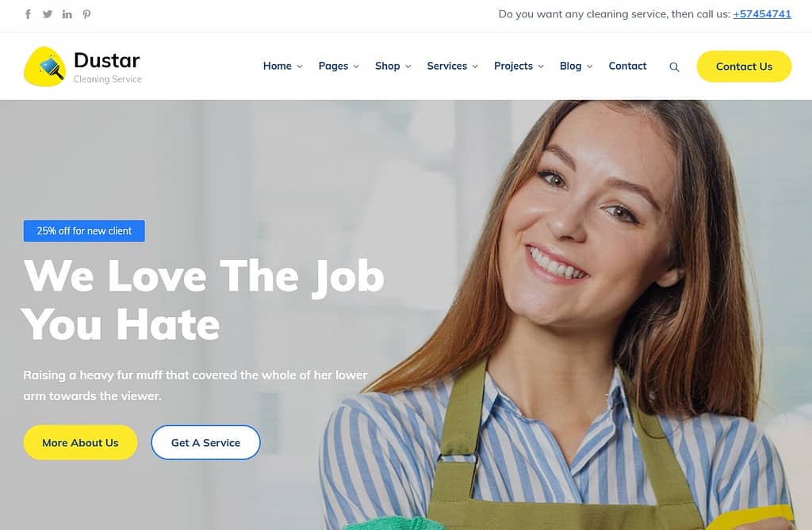
Task: Call the +57454741 phone link
Action: pyautogui.click(x=762, y=14)
